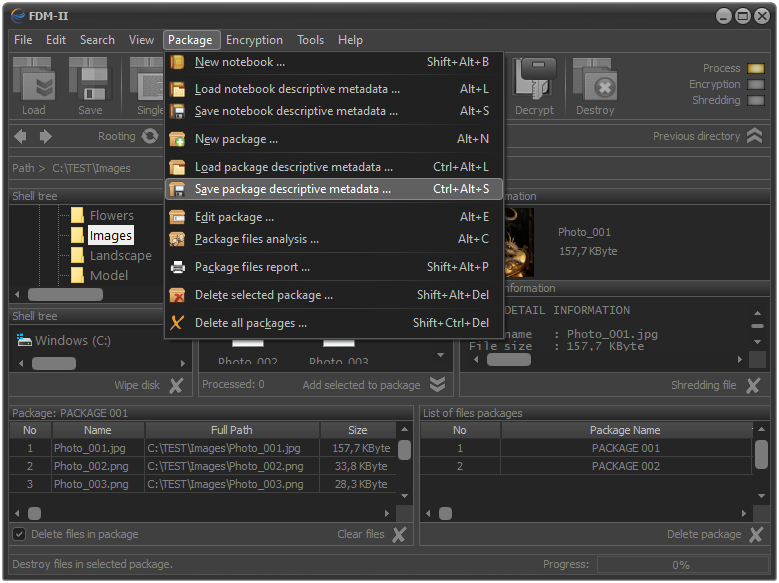Click the Delete package label
Screen dimensions: 779x583
click(703, 534)
